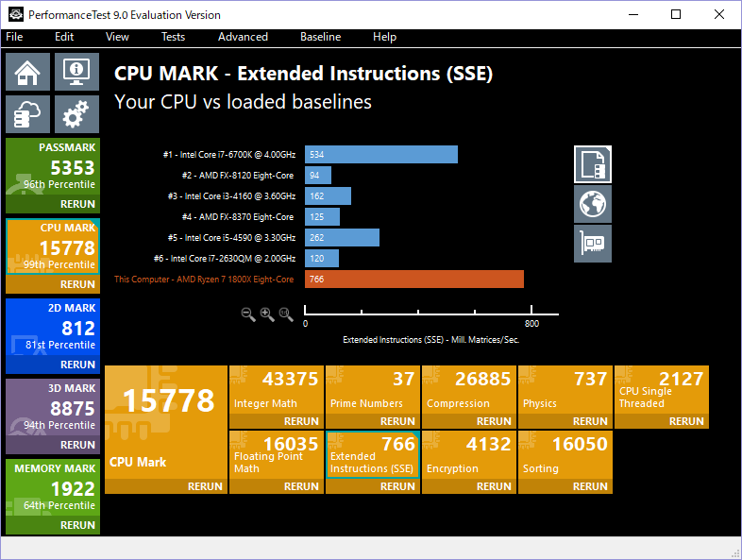The height and width of the screenshot is (560, 742).
Task: Rerun the Sorting test
Action: [x=565, y=486]
